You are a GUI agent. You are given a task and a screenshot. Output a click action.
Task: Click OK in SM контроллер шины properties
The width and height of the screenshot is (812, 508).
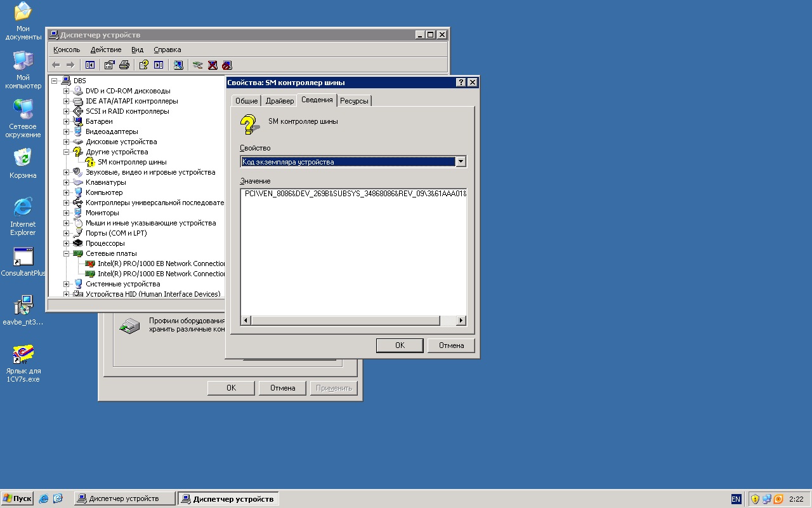coord(400,345)
